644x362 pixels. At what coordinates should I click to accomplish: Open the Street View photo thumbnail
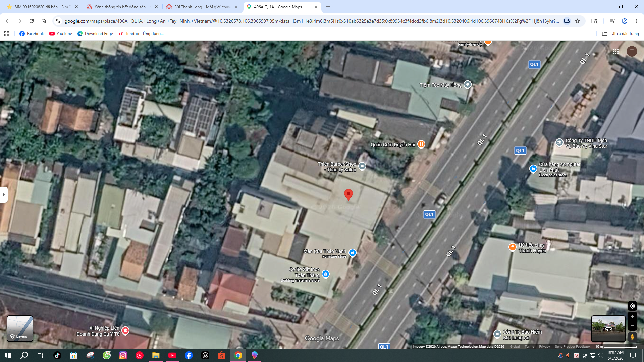[608, 328]
